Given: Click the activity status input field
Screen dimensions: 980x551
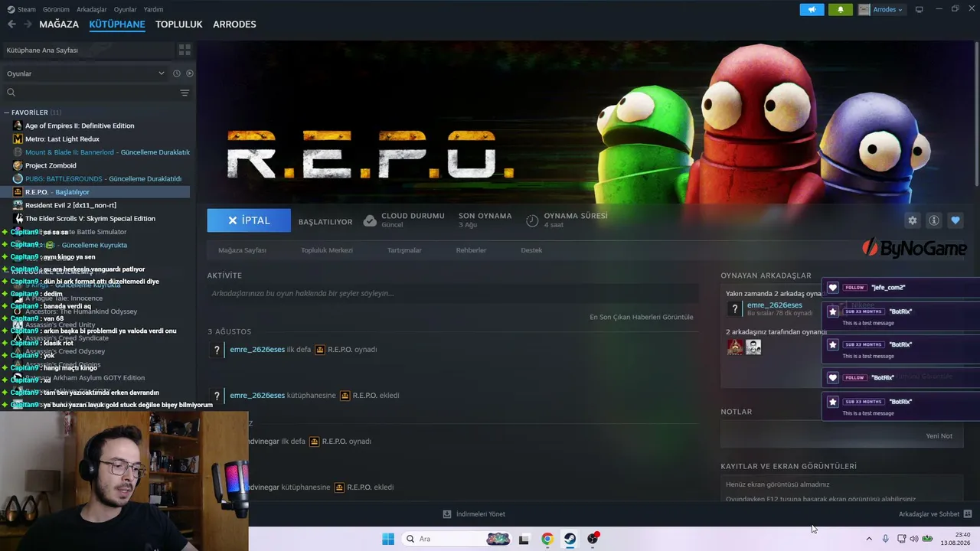Looking at the screenshot, I should 452,293.
